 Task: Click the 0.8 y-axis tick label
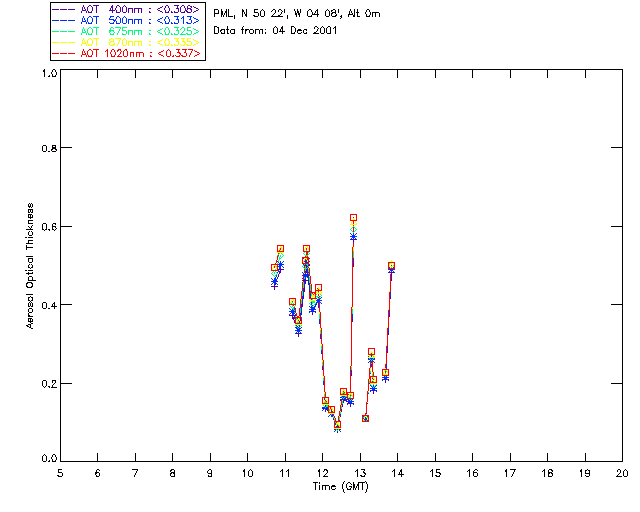click(x=49, y=148)
